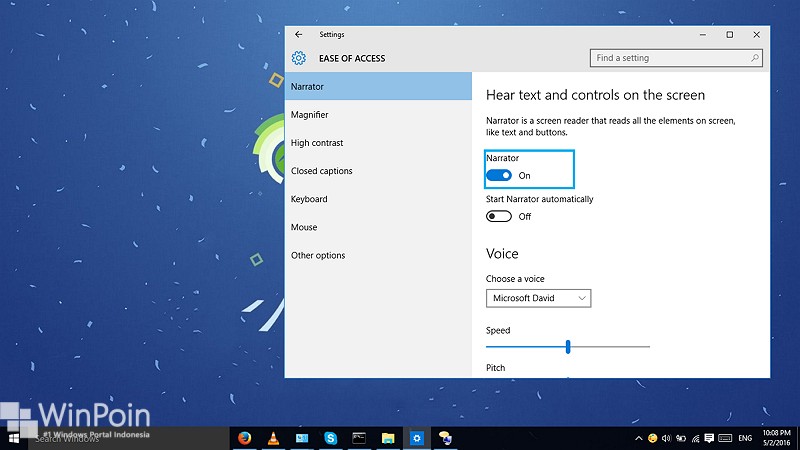This screenshot has width=800, height=450.
Task: Go to the Mouse category
Action: 378,227
